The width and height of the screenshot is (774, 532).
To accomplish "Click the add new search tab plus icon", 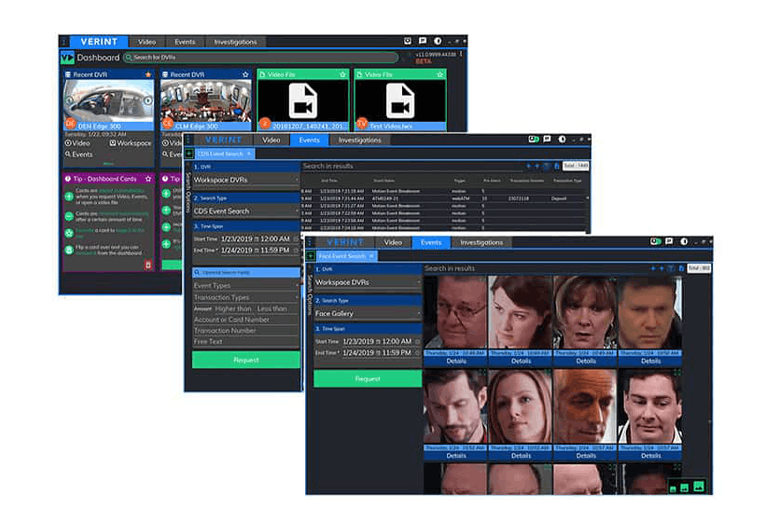I will point(189,153).
